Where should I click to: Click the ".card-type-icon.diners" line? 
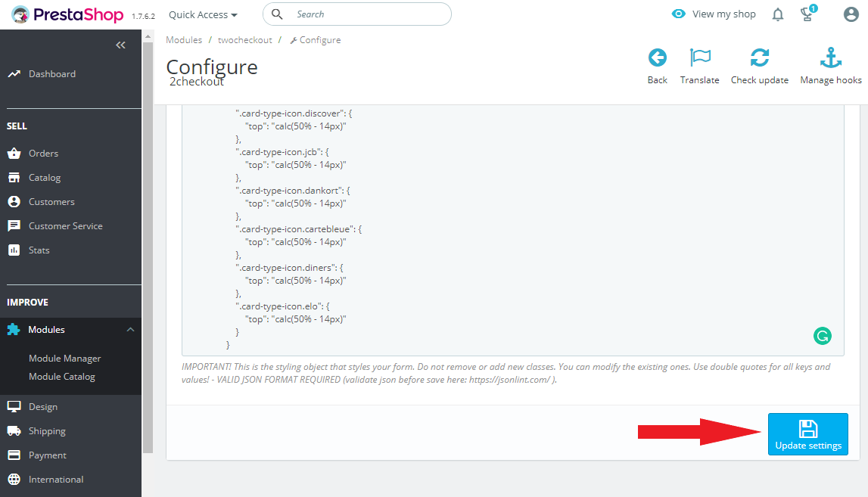click(290, 268)
